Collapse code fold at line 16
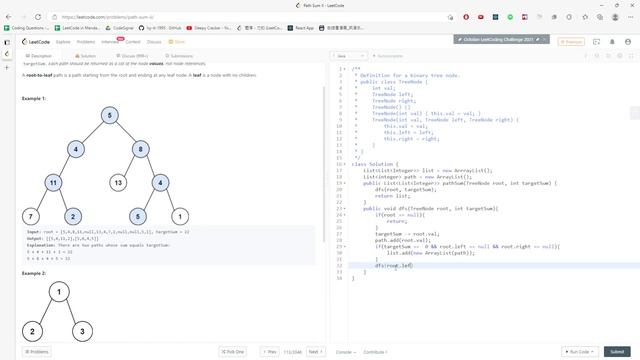This screenshot has height=360, width=640. click(345, 164)
